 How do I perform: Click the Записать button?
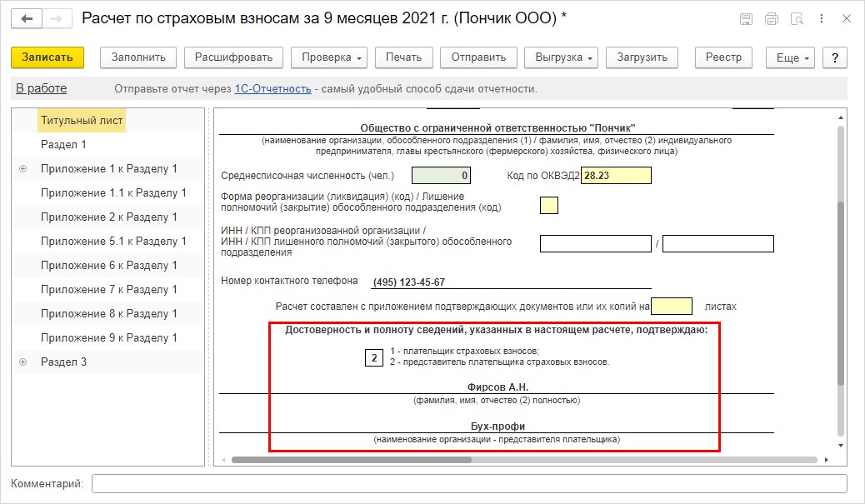coord(47,57)
